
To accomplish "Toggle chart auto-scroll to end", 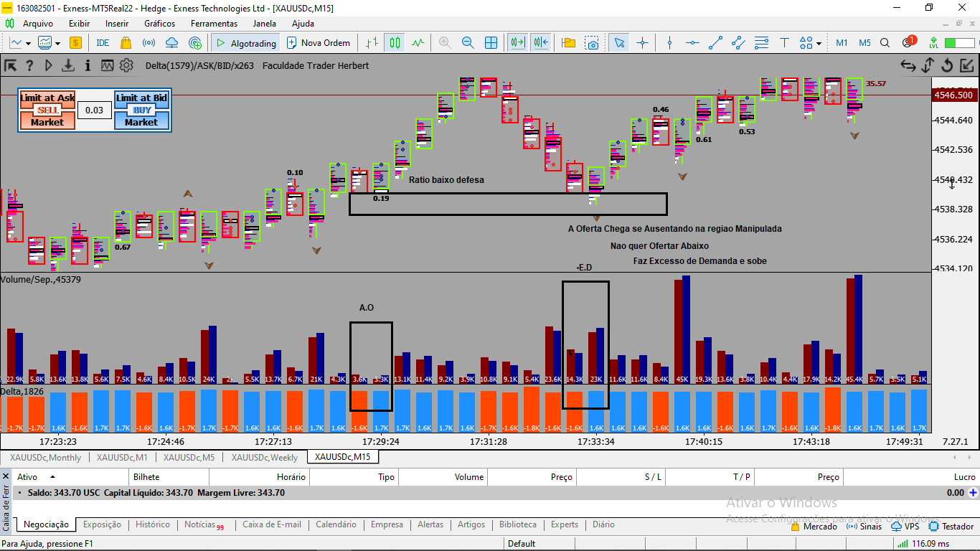I will [517, 43].
